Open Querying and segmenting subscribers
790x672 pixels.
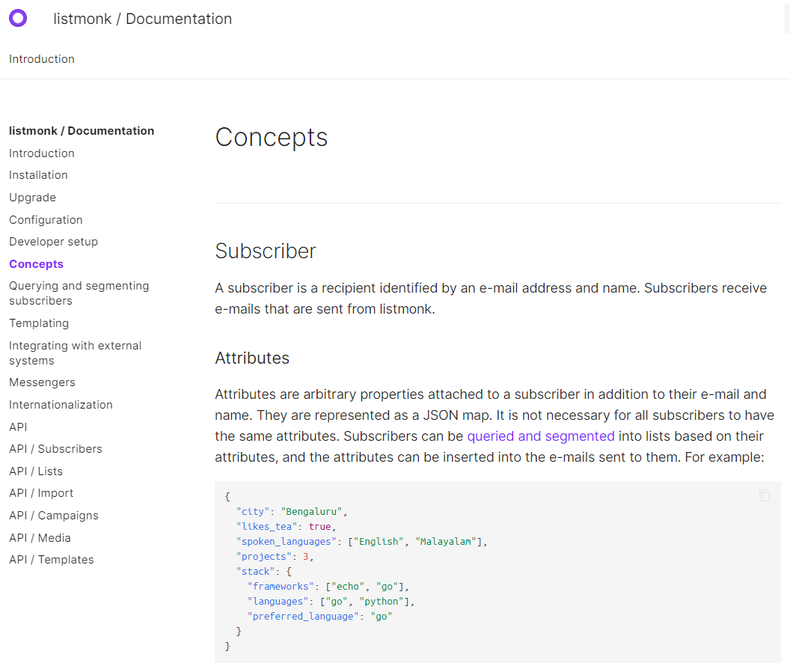click(x=79, y=293)
